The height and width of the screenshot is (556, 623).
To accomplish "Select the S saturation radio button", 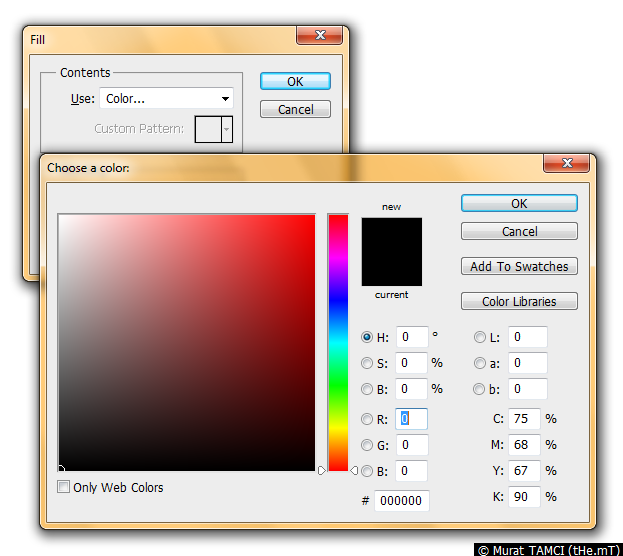I will pos(367,363).
